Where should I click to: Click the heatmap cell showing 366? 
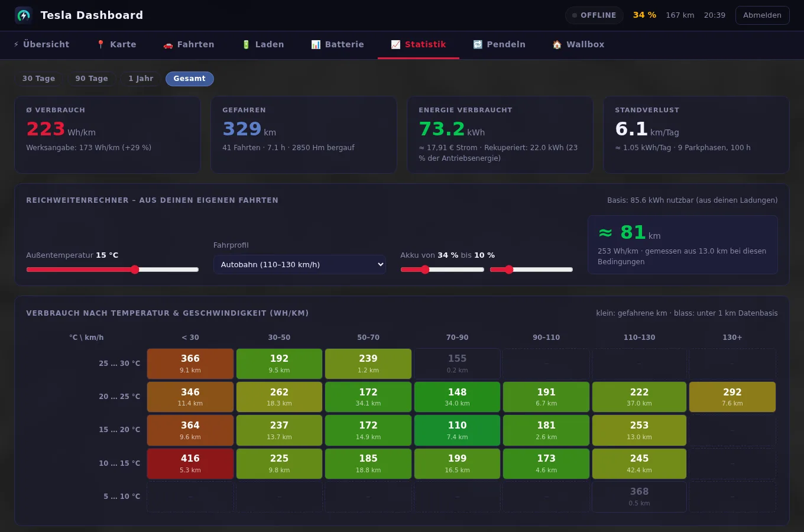pos(190,364)
